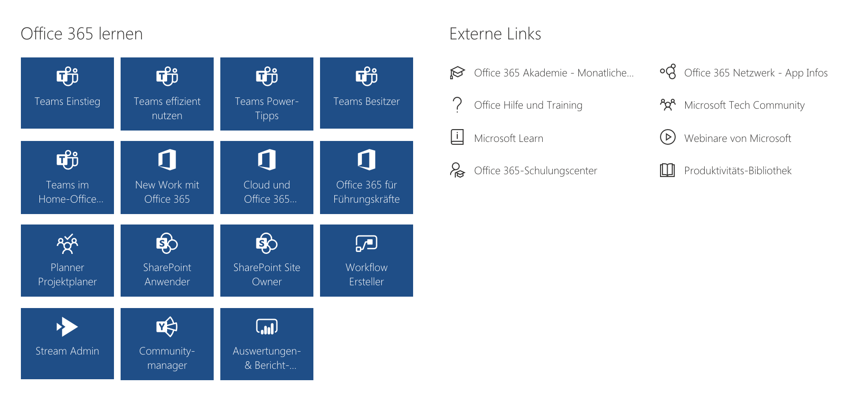
Task: Click the graduation cap icon for Office 365 Akademie
Action: click(x=457, y=73)
